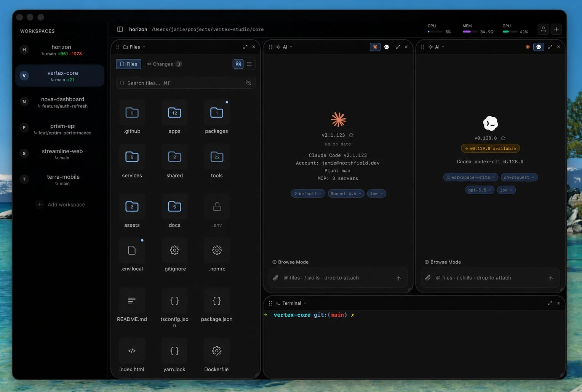
Task: Select the nova-dashboard workspace
Action: [x=60, y=102]
